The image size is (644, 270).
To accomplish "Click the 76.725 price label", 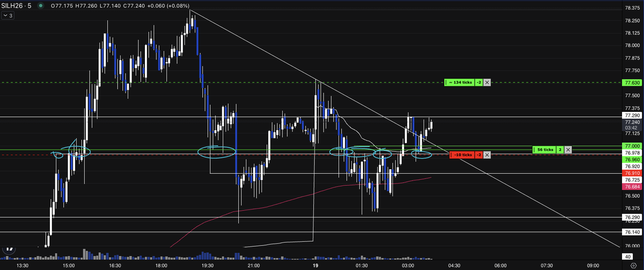I will click(x=631, y=180).
